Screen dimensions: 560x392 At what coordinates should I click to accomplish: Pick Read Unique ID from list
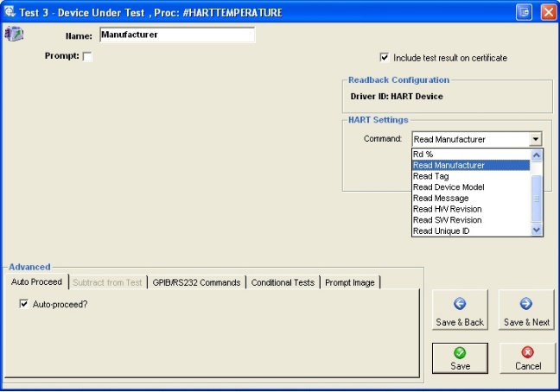tap(441, 231)
